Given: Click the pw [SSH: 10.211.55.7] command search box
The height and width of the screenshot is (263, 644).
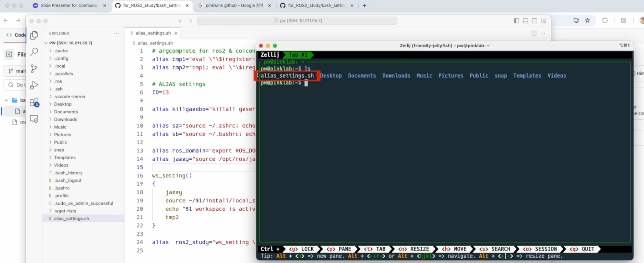Looking at the screenshot, I should point(297,20).
